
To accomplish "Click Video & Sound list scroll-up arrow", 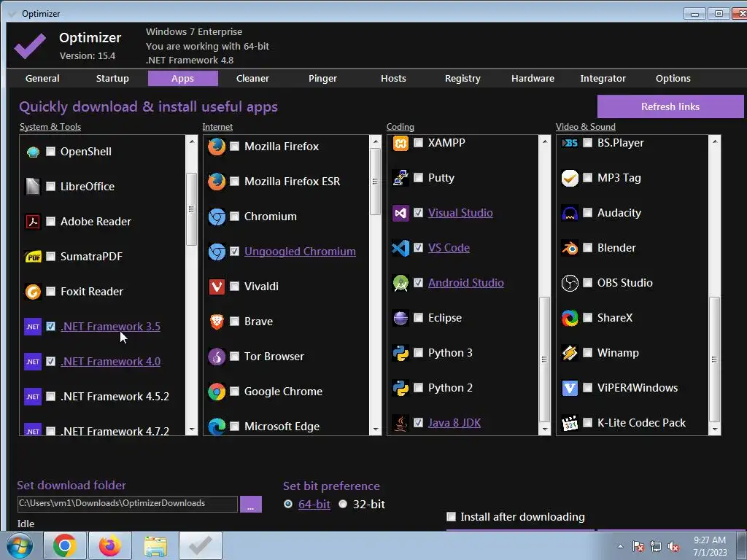I will tap(715, 141).
